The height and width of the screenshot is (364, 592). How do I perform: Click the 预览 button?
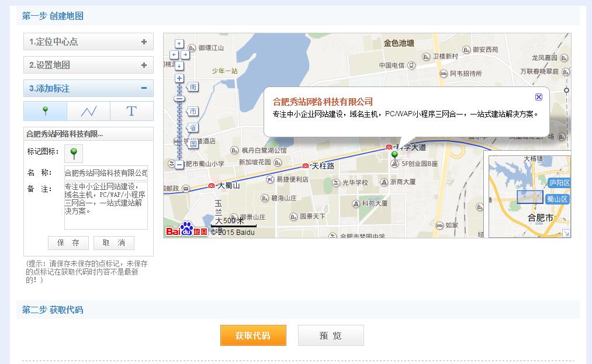pyautogui.click(x=331, y=335)
